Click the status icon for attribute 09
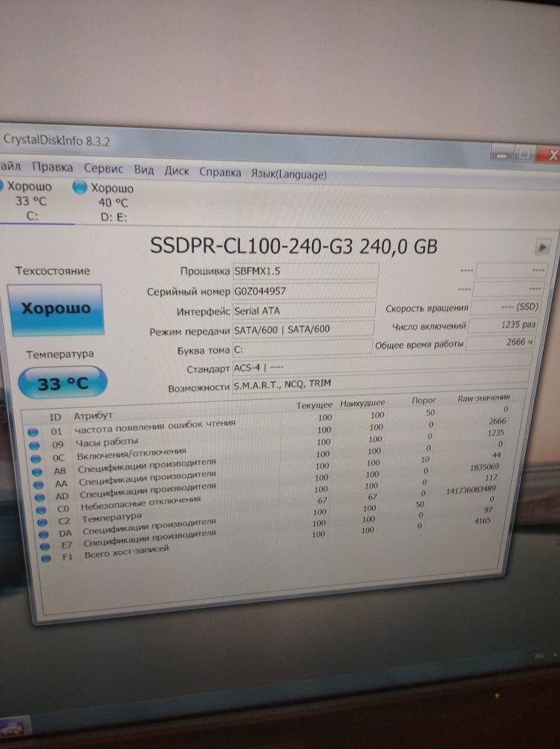Viewport: 560px width, 749px height. pyautogui.click(x=34, y=446)
